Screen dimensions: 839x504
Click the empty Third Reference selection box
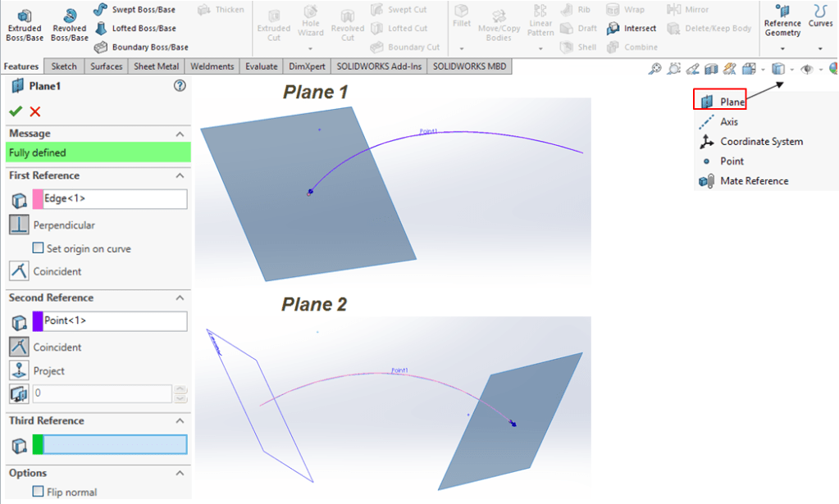click(114, 444)
